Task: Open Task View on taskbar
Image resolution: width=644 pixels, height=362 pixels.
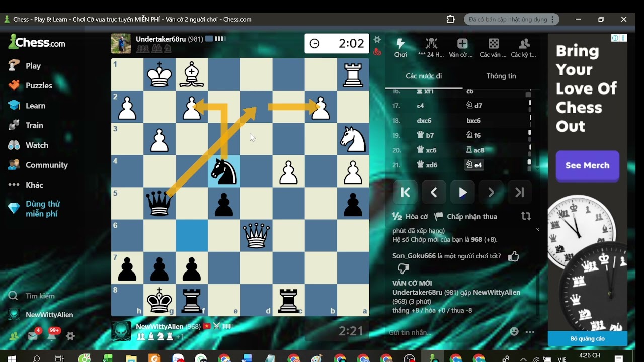Action: coord(59,358)
